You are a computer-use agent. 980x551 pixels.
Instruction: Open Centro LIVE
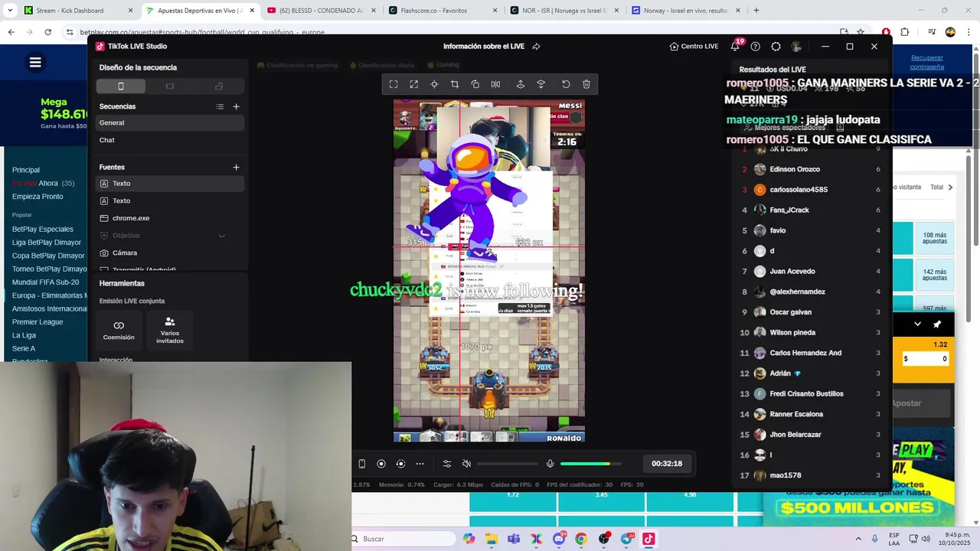point(694,47)
